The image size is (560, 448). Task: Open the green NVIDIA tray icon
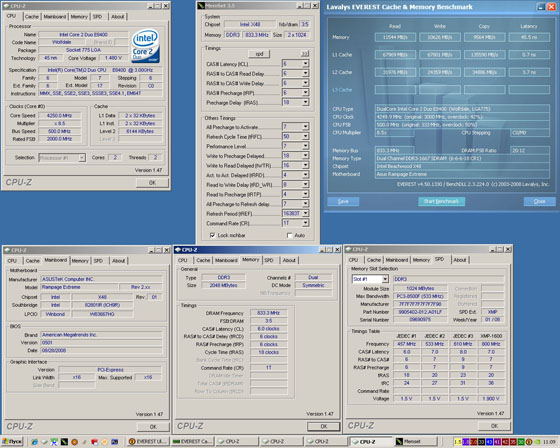coord(537,442)
